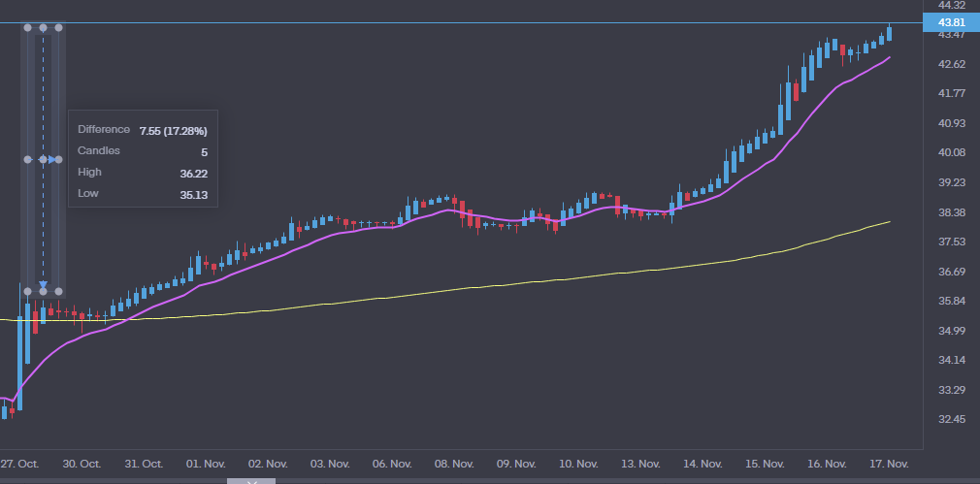
Task: Select the 32.45 price scale label
Action: (950, 420)
